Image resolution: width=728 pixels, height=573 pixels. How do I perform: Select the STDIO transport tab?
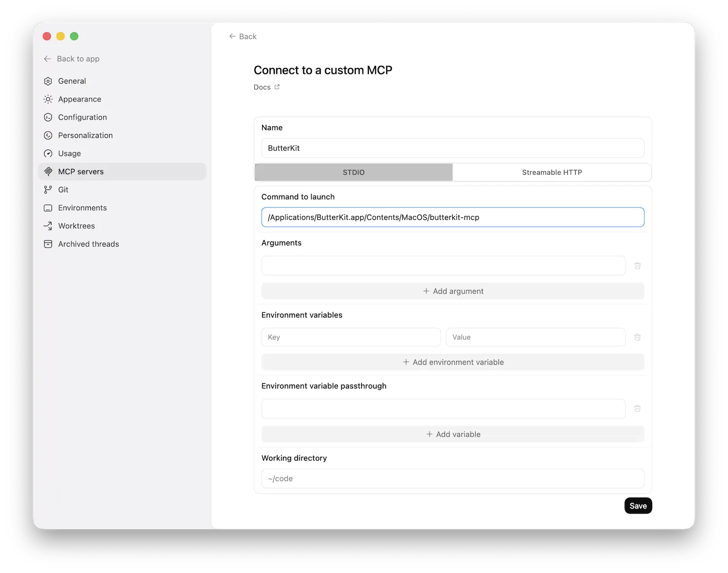(x=353, y=172)
